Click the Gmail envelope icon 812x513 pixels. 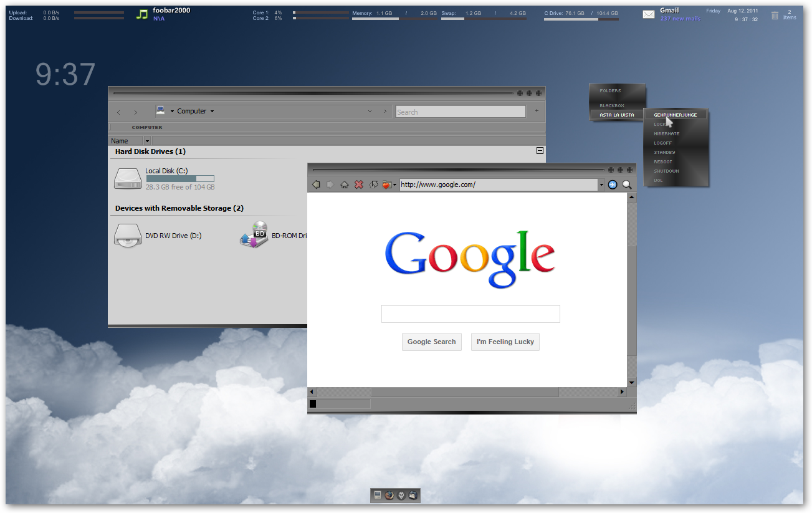pyautogui.click(x=649, y=14)
